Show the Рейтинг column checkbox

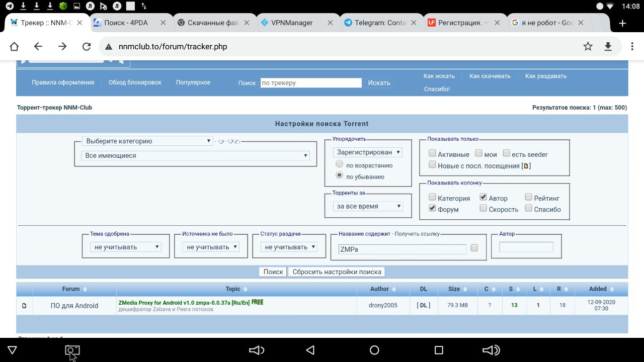(528, 197)
